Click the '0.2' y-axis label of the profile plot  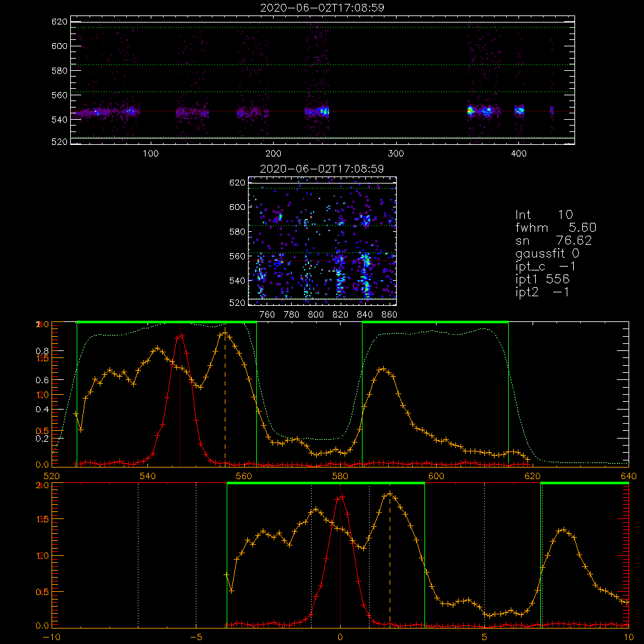pos(43,439)
